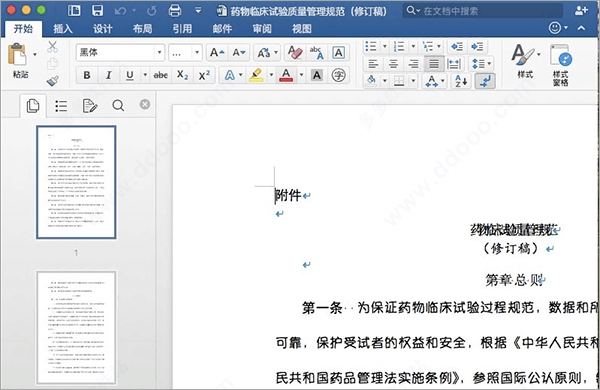Insert multilevel list
Image resolution: width=600 pixels, height=390 pixels.
pyautogui.click(x=428, y=47)
